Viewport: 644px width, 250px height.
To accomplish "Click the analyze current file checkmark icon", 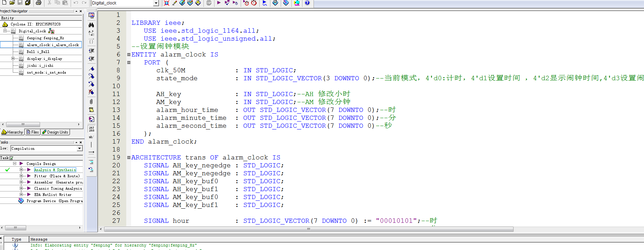I will tap(91, 119).
